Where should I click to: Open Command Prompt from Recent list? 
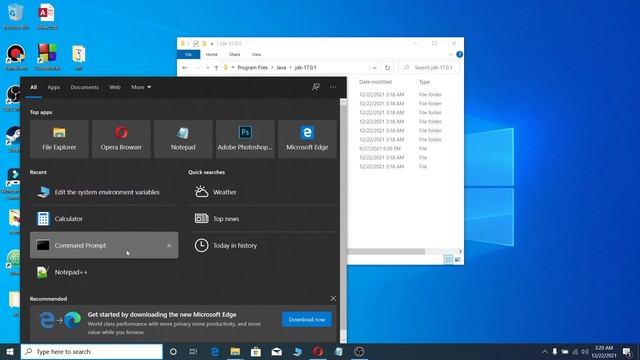(x=104, y=245)
